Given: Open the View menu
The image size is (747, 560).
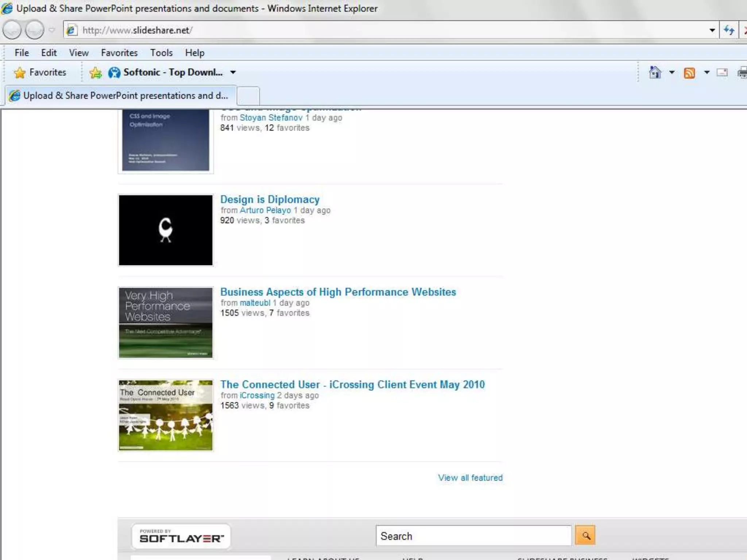Looking at the screenshot, I should pyautogui.click(x=79, y=53).
